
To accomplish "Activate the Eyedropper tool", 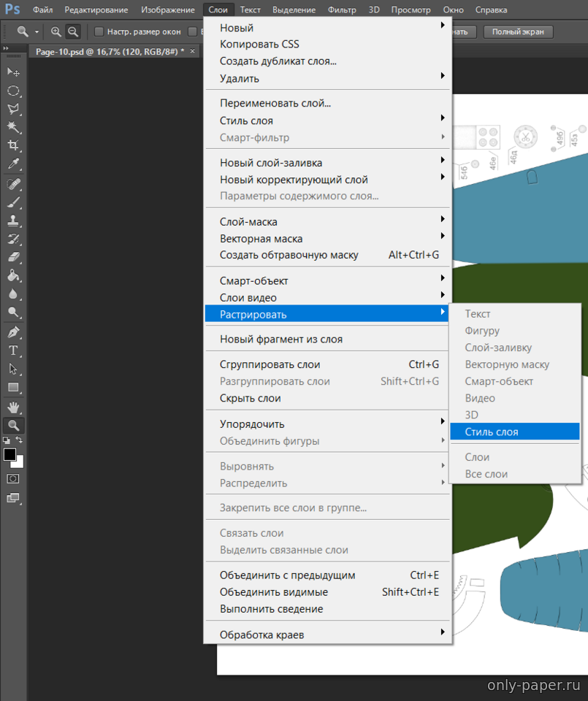I will pyautogui.click(x=13, y=164).
